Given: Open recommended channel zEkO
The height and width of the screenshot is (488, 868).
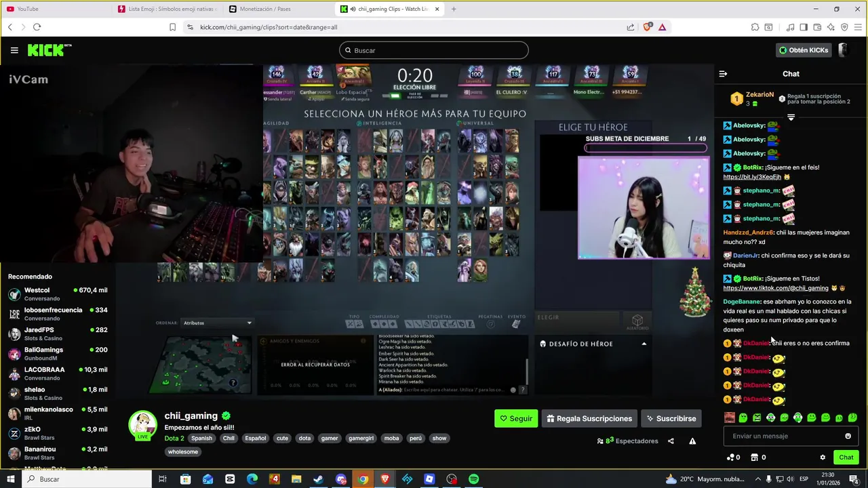Looking at the screenshot, I should [x=58, y=433].
